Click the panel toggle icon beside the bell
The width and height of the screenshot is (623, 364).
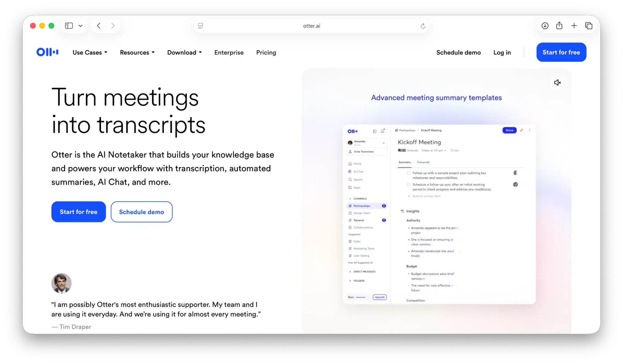(375, 131)
